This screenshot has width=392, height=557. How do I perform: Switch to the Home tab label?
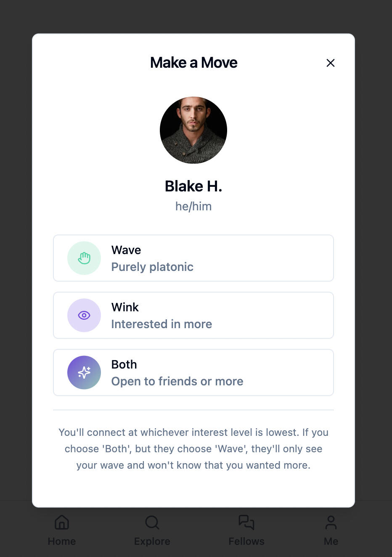(62, 541)
